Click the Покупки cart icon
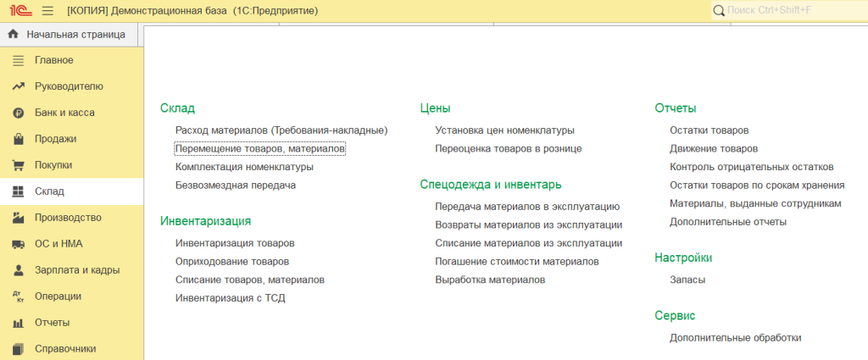The image size is (868, 360). tap(19, 165)
